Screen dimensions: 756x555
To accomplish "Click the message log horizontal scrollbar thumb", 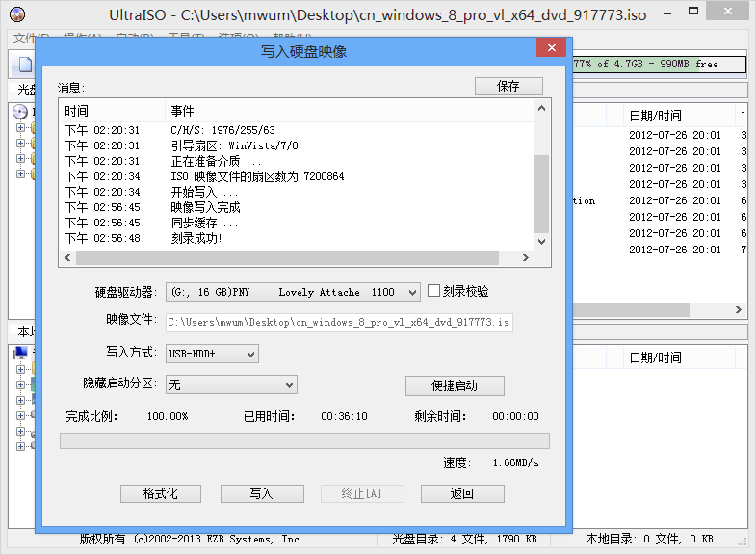I will coord(287,258).
